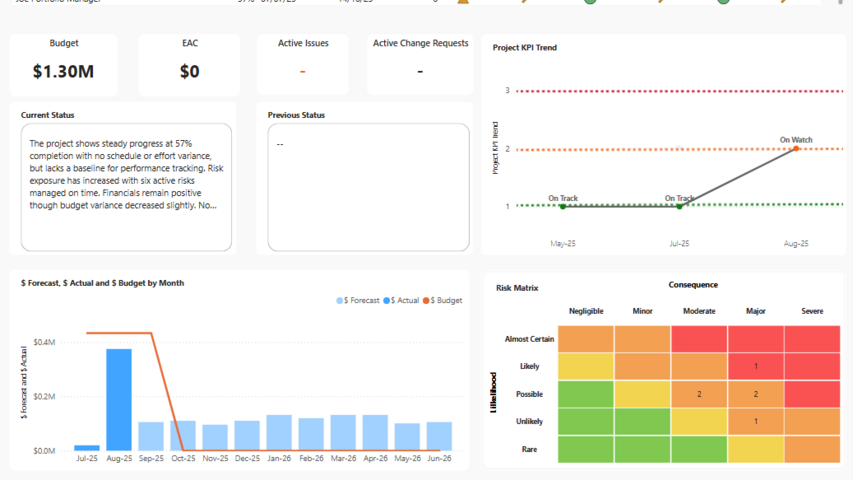Select the Possible / Moderate risk cell
853x480 pixels.
coord(699,394)
